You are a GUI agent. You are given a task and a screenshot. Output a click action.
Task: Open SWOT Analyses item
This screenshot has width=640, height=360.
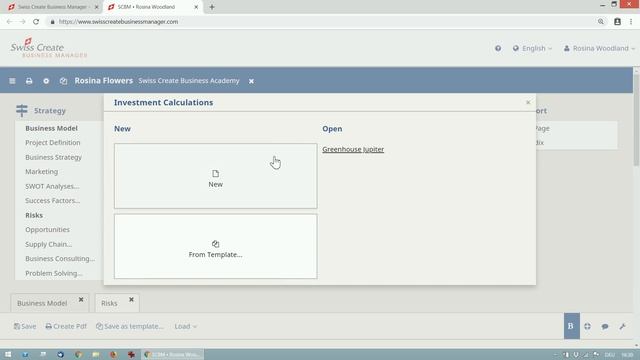(x=52, y=186)
